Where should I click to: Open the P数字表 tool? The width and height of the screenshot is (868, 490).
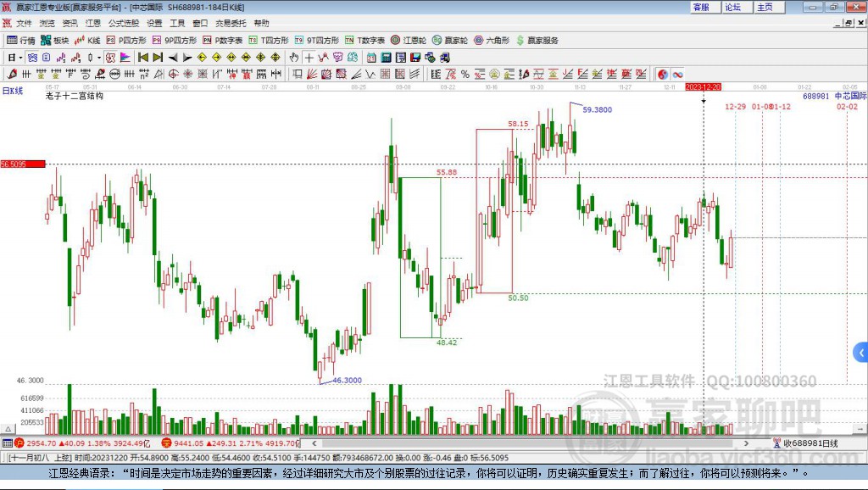[223, 40]
